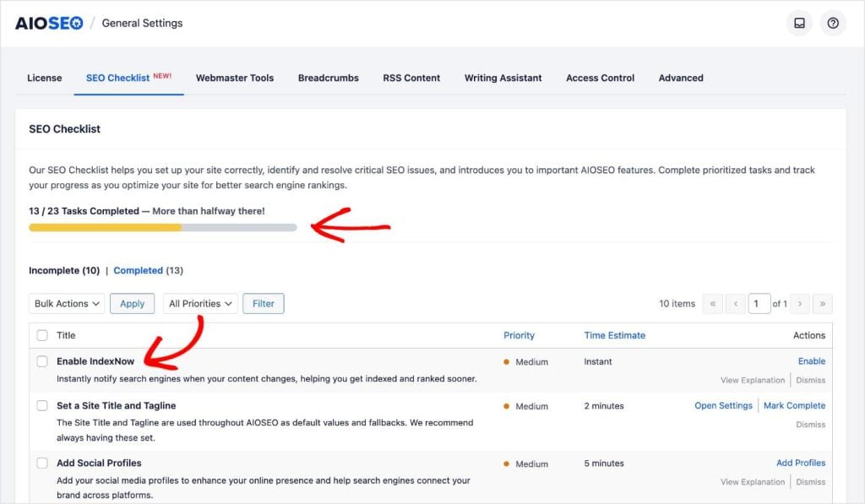Jump to first page using double-left arrow
Image resolution: width=865 pixels, height=504 pixels.
(713, 303)
